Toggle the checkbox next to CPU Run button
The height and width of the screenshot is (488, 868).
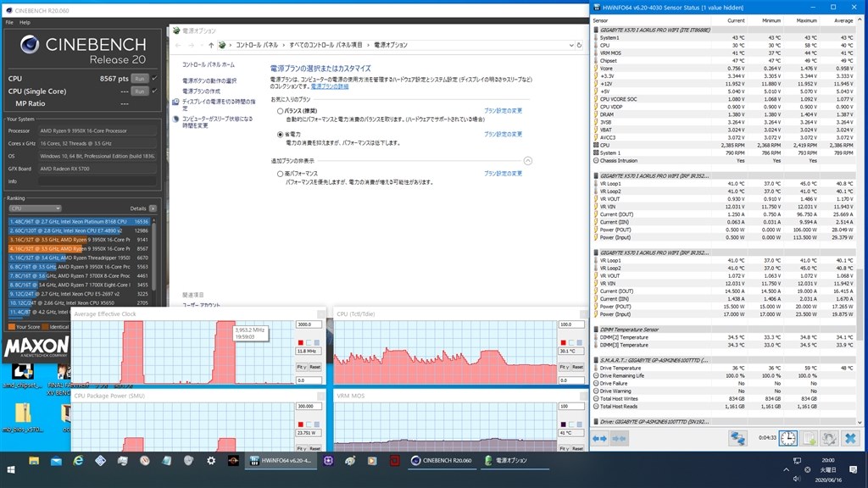tap(154, 79)
